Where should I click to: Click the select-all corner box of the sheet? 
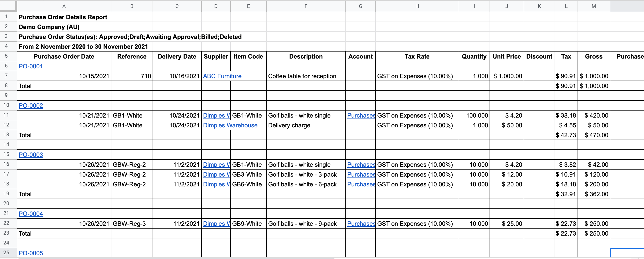[x=8, y=6]
